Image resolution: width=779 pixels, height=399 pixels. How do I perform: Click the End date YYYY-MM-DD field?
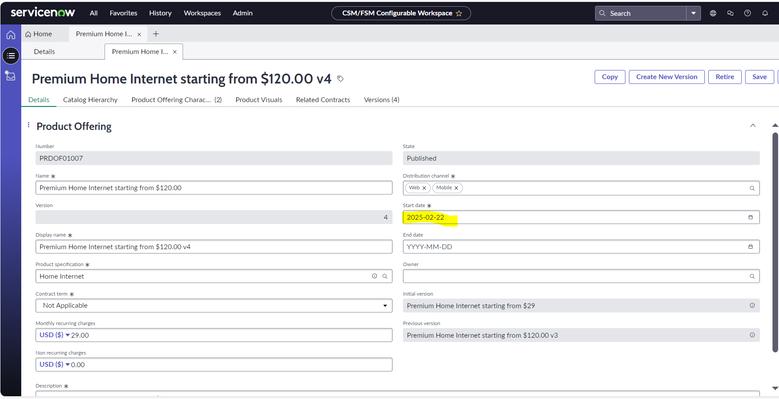pos(581,247)
